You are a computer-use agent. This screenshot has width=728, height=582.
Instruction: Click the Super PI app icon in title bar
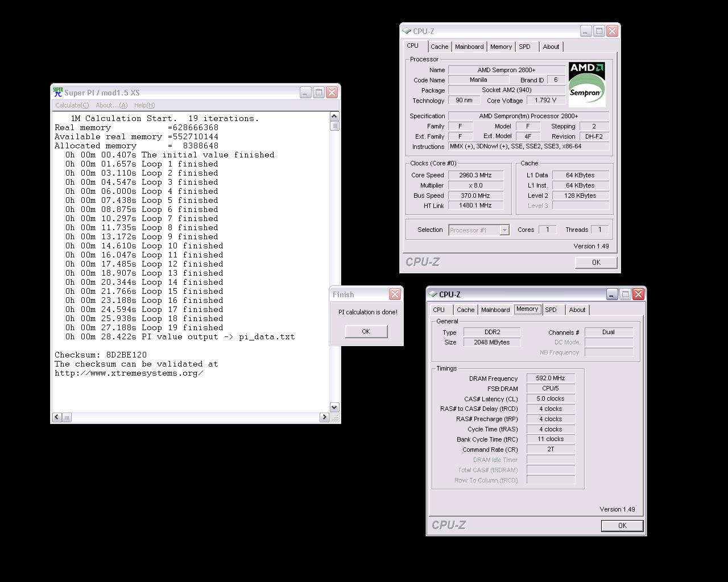[57, 92]
